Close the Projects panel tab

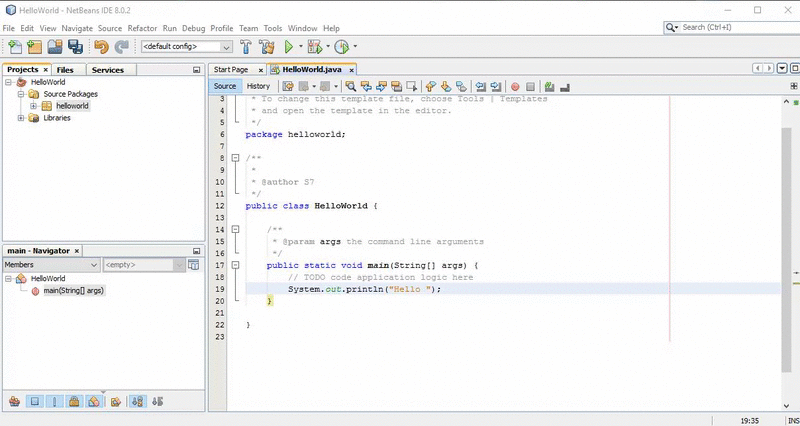(x=45, y=69)
